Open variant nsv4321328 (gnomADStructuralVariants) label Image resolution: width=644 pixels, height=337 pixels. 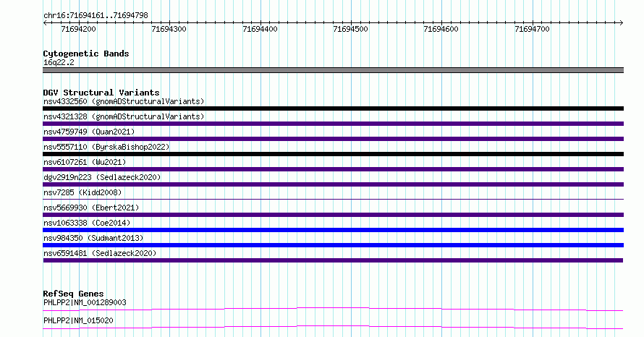124,116
